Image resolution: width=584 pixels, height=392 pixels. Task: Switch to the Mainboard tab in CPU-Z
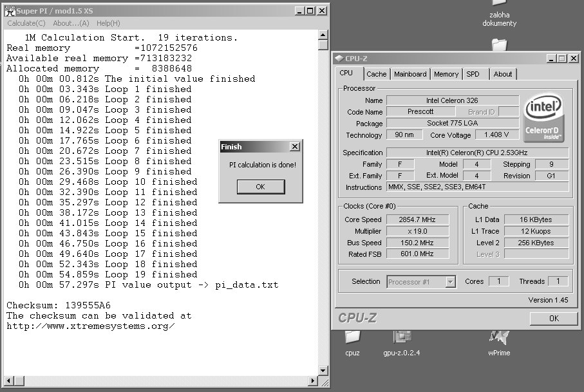point(410,74)
